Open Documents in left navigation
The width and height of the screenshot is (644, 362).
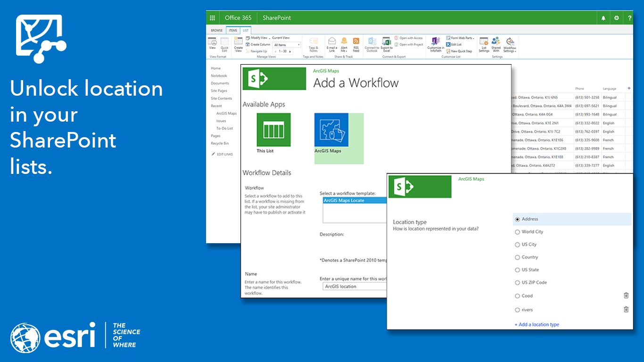(220, 83)
